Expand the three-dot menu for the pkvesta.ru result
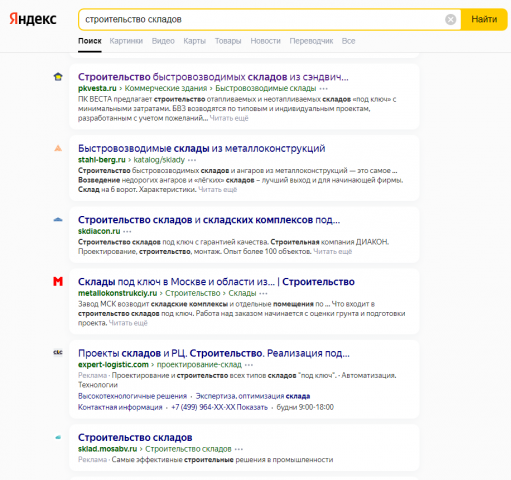 323,89
